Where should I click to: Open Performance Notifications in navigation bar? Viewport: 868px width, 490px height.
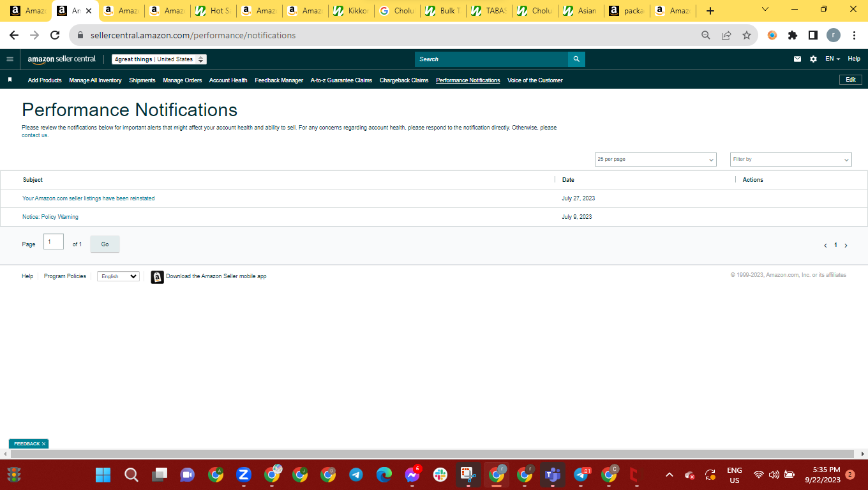[x=468, y=80]
